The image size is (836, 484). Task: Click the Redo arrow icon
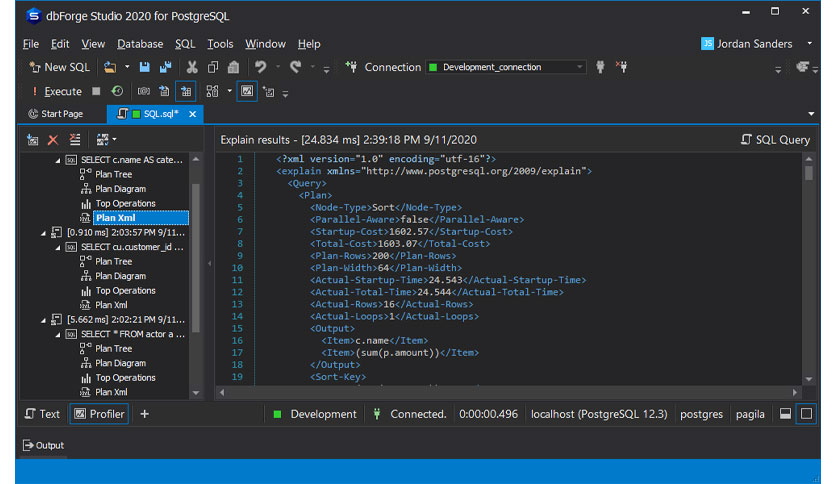[295, 67]
